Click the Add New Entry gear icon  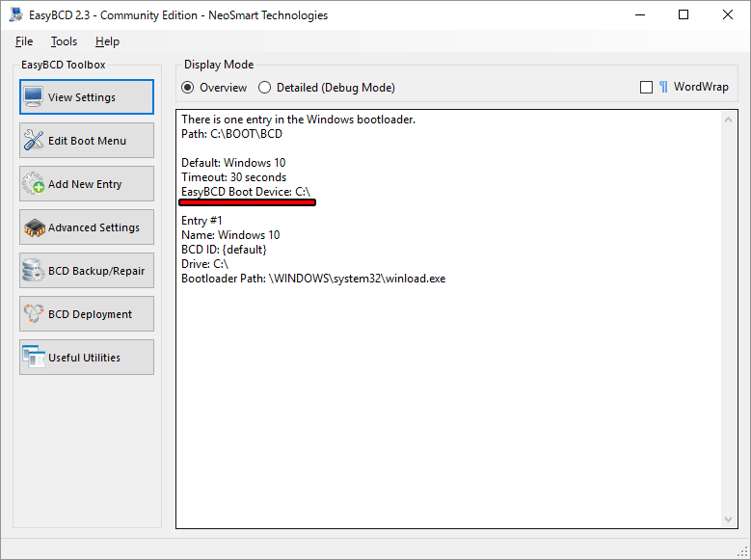point(34,183)
